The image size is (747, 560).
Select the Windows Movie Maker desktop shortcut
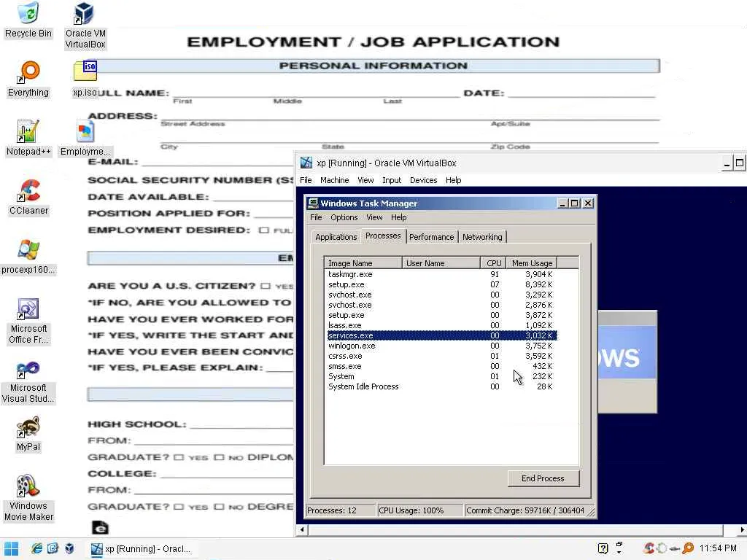pyautogui.click(x=28, y=498)
